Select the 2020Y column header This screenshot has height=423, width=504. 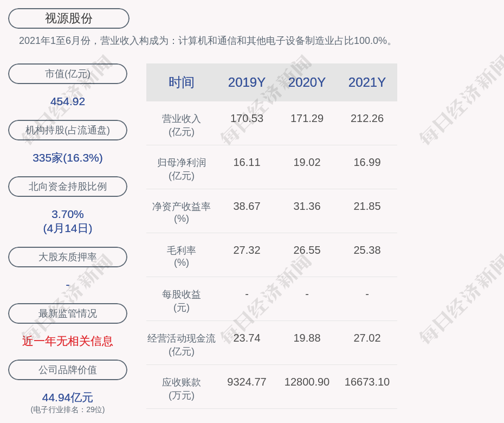tap(307, 82)
